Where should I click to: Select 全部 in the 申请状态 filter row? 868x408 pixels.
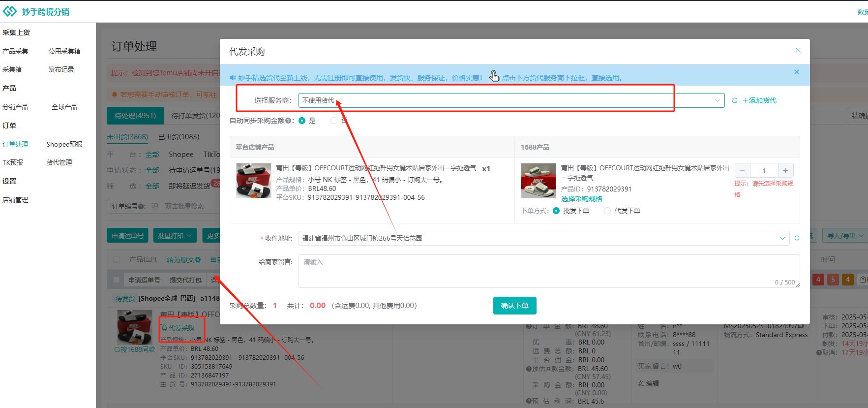152,170
